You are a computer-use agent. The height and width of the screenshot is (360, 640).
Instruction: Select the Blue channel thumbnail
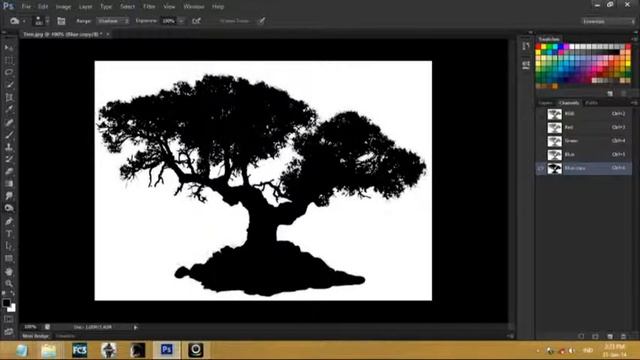554,155
